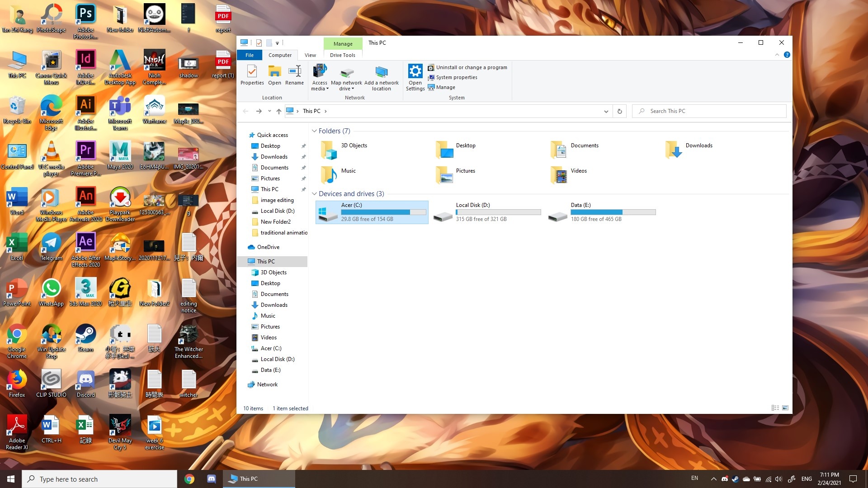Select Data (E:) drive tile
The width and height of the screenshot is (868, 488).
coord(601,212)
